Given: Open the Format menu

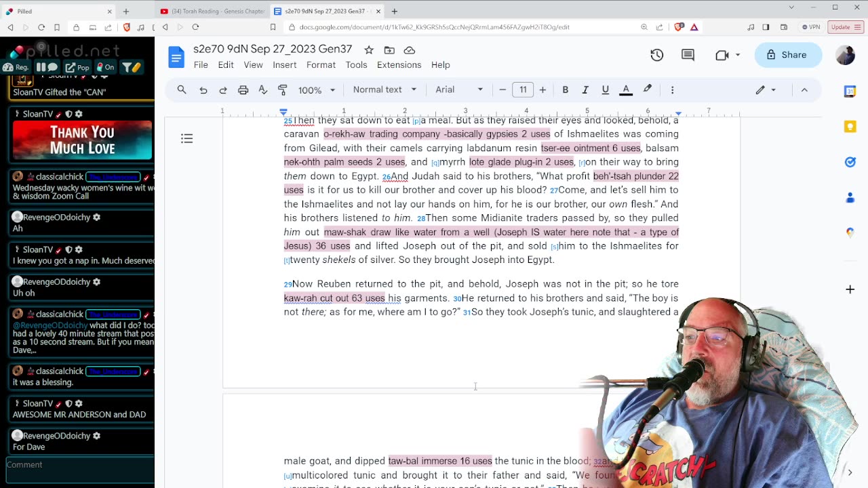Looking at the screenshot, I should click(x=321, y=64).
